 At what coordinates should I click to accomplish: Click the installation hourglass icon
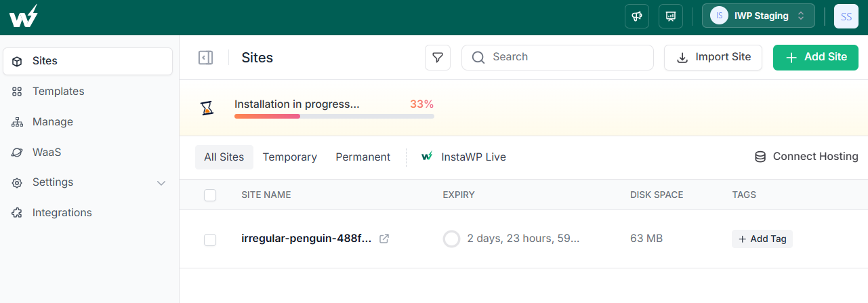tap(207, 108)
